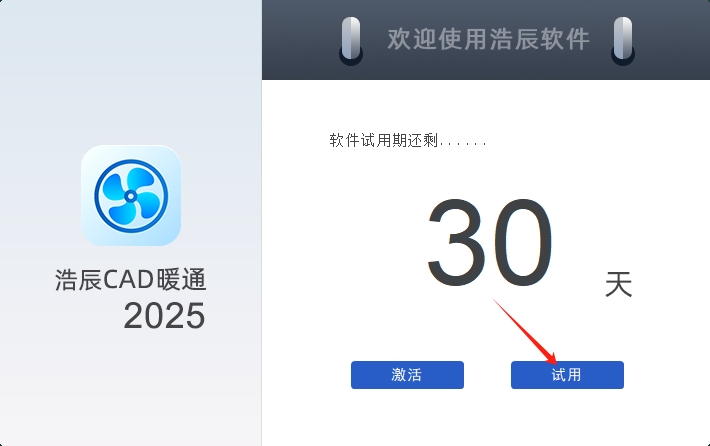Click the 2025 version year

(x=164, y=316)
